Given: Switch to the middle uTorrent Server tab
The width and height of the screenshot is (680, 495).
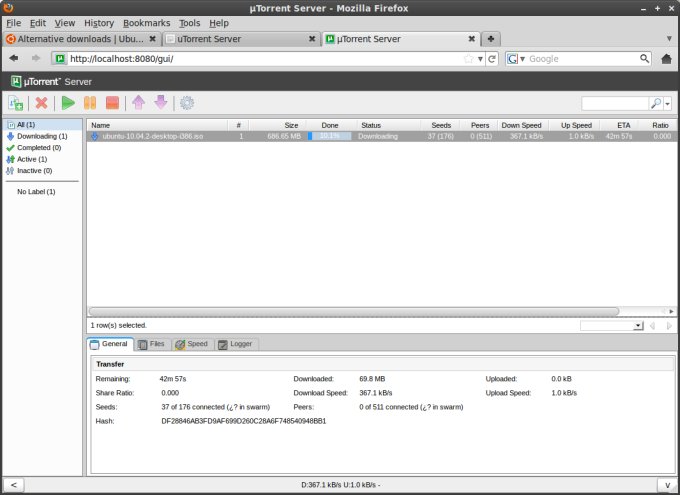Looking at the screenshot, I should (241, 39).
